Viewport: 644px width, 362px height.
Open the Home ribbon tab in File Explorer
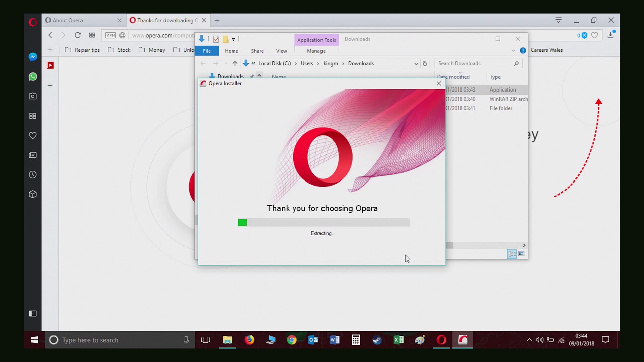click(x=232, y=51)
